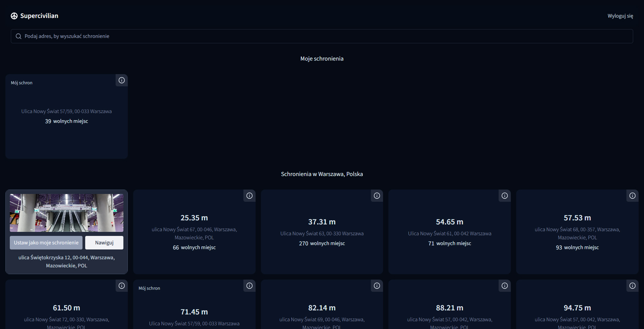Select the 88.21 m distance heading

tap(450, 308)
